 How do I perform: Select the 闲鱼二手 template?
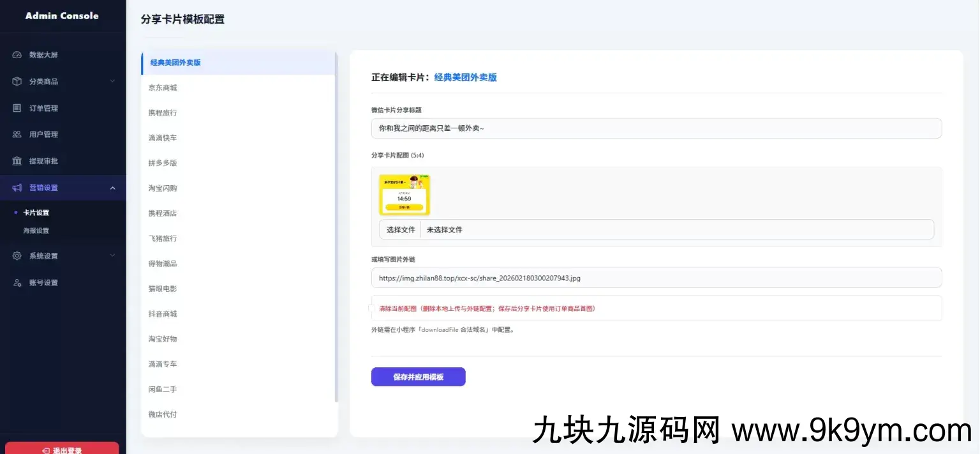(x=238, y=390)
